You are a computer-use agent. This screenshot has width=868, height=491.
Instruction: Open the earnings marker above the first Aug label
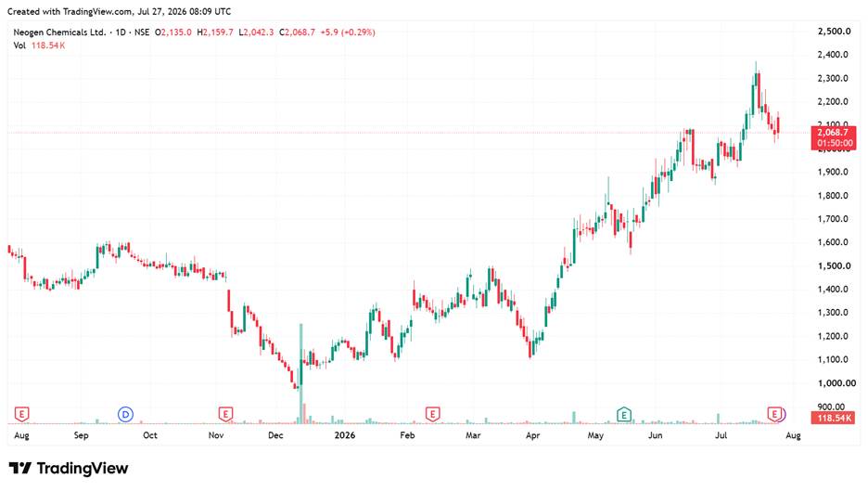21,414
